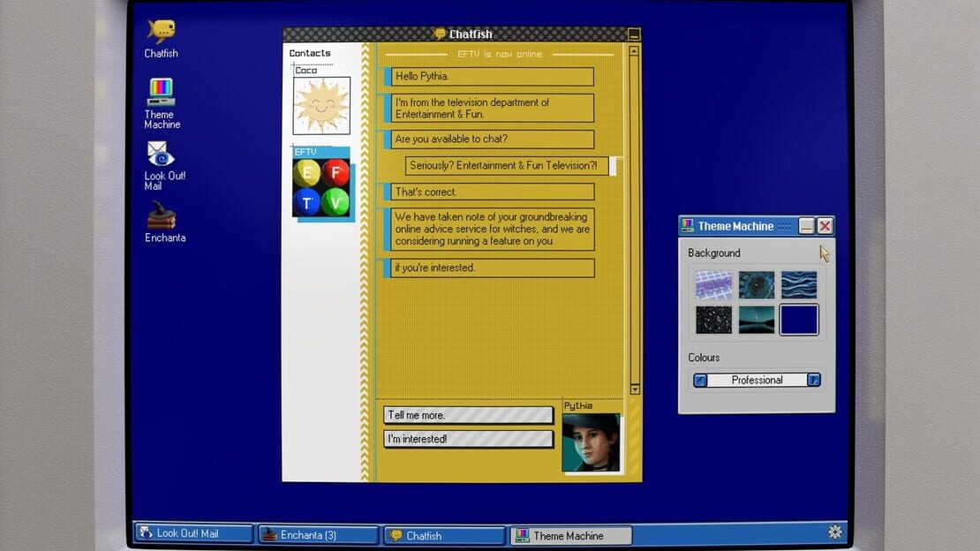Click the Theme Machine title bar icon
This screenshot has width=980, height=551.
tap(688, 225)
